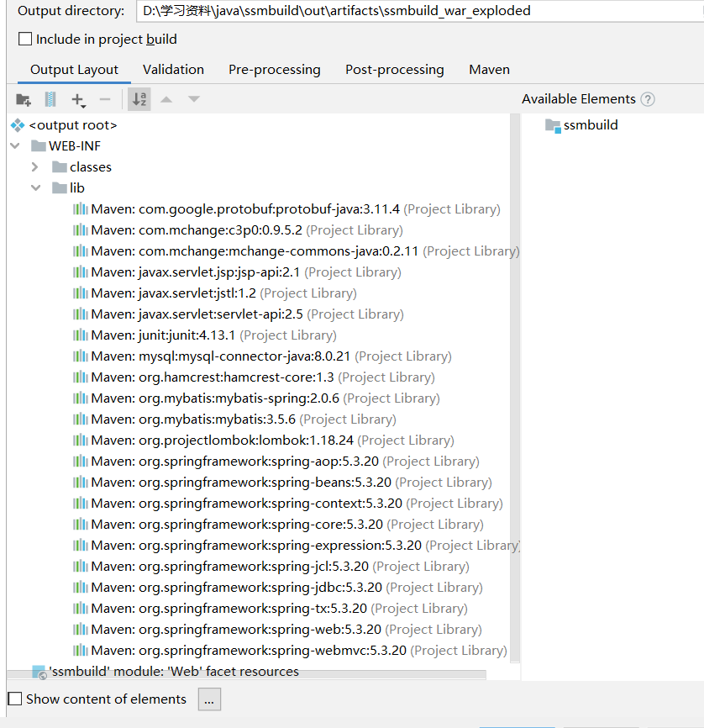The height and width of the screenshot is (728, 704).
Task: Expand the classes folder
Action: coord(34,166)
